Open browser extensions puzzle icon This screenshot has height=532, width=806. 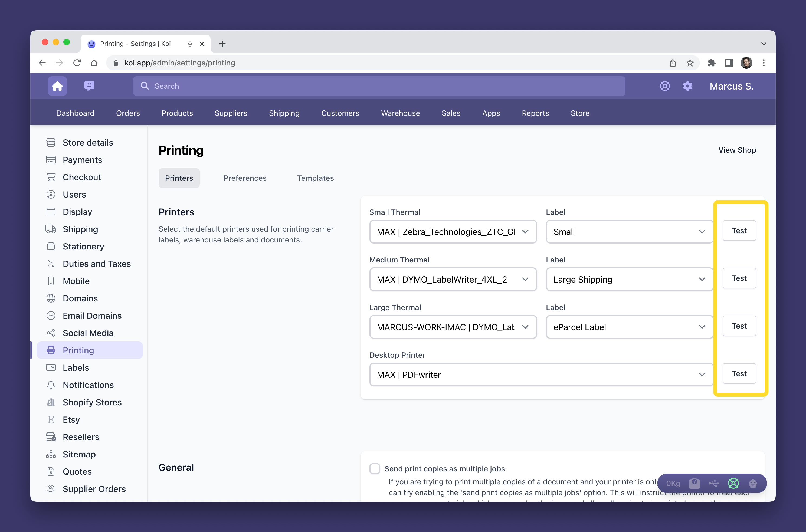point(711,63)
